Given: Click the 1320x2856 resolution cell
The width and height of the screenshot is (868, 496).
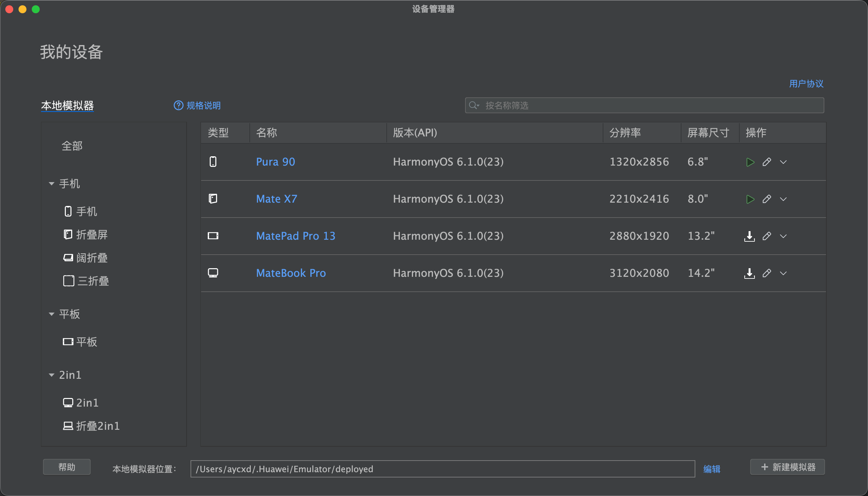Looking at the screenshot, I should [639, 162].
